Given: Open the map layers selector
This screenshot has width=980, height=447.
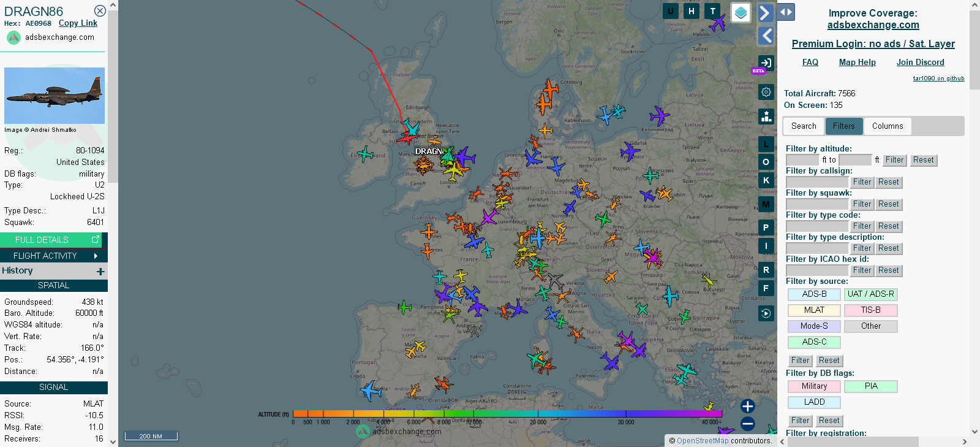Looking at the screenshot, I should point(741,12).
